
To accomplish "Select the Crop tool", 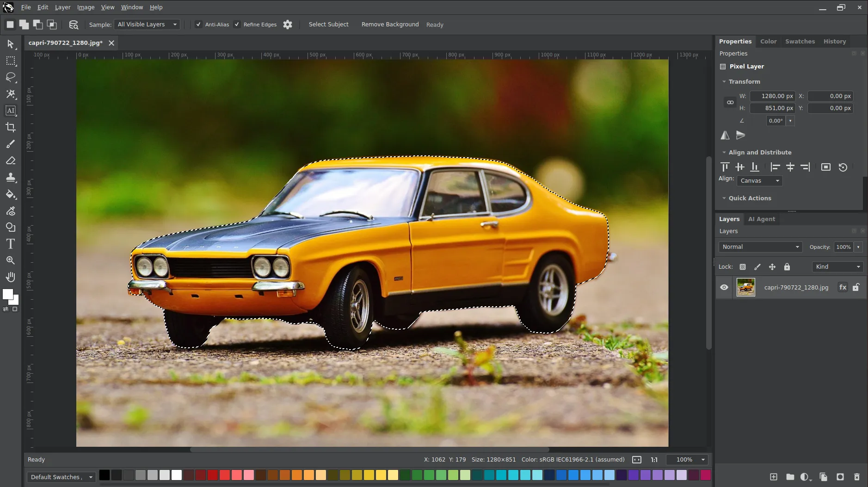I will click(x=11, y=127).
